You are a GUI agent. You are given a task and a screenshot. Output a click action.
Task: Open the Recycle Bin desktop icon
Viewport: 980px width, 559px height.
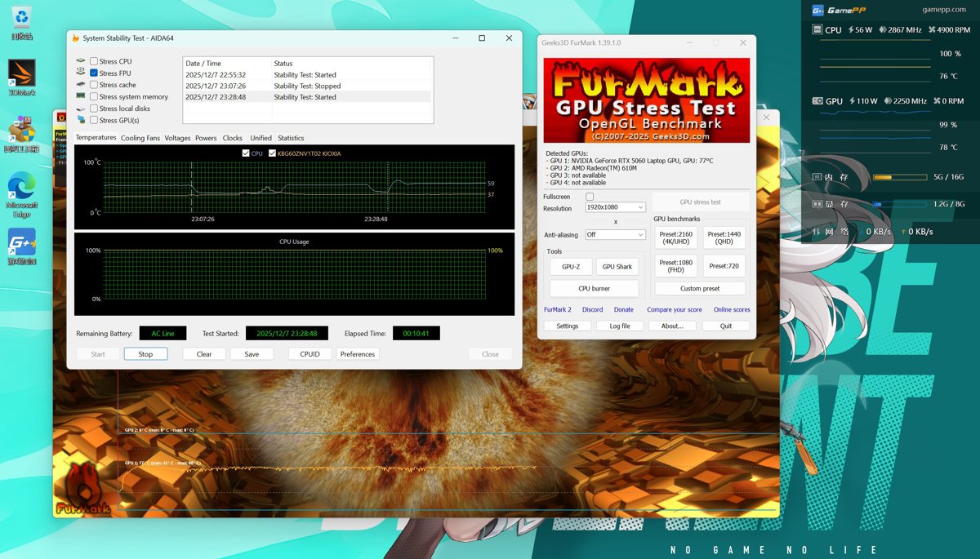coord(22,18)
